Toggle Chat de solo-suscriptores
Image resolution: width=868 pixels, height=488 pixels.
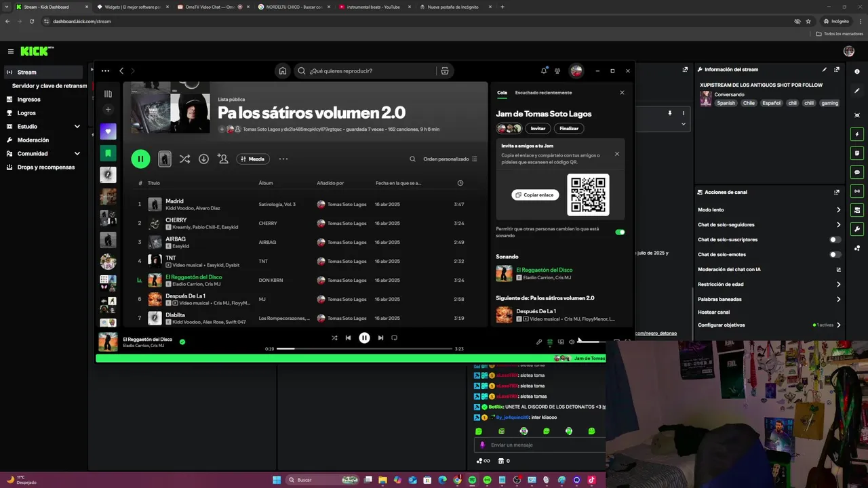tap(835, 239)
